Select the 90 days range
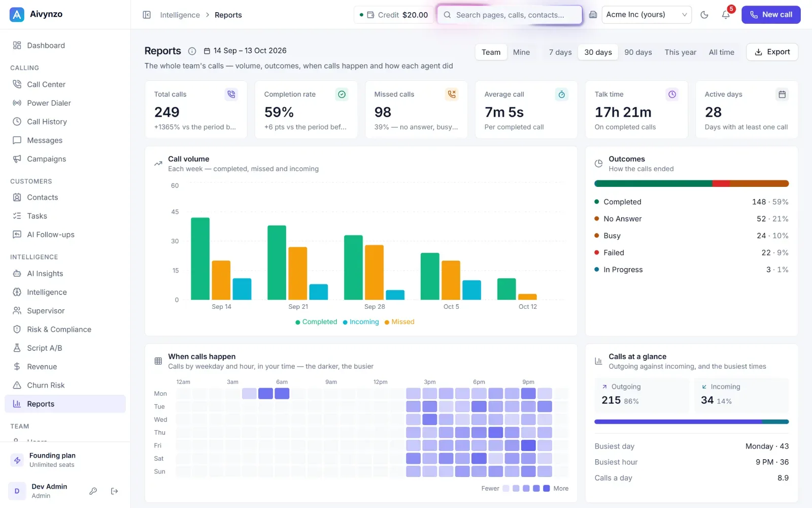This screenshot has height=508, width=812. pos(638,52)
